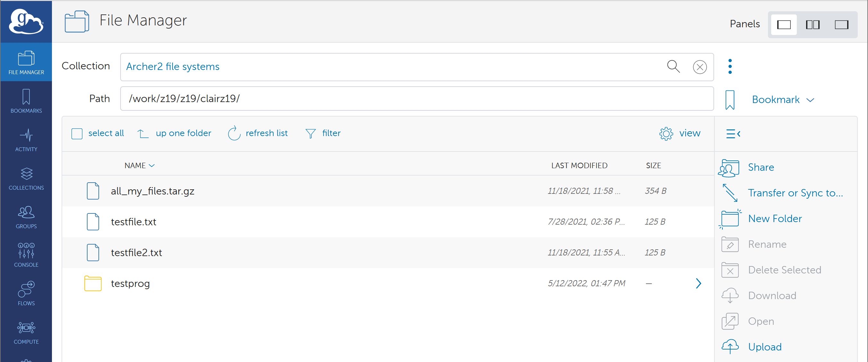868x362 pixels.
Task: Click the Open action
Action: tap(747, 321)
